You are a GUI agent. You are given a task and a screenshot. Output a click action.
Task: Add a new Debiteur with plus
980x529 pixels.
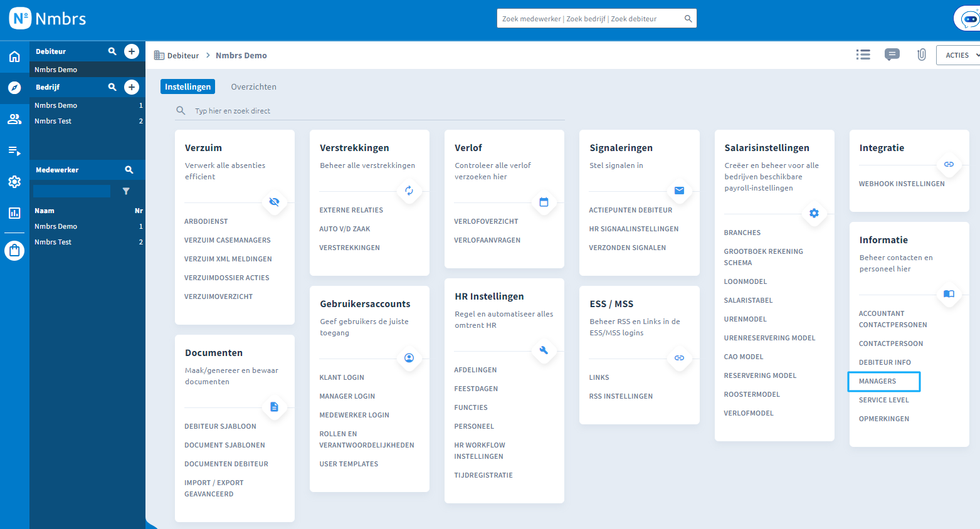coord(132,51)
